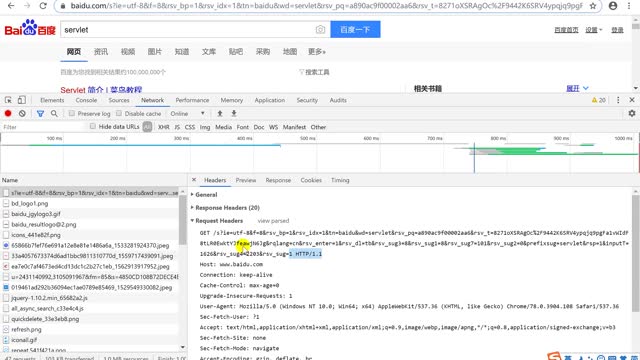Open the 搜索工具 search tools filter
The height and width of the screenshot is (360, 640).
pyautogui.click(x=314, y=72)
